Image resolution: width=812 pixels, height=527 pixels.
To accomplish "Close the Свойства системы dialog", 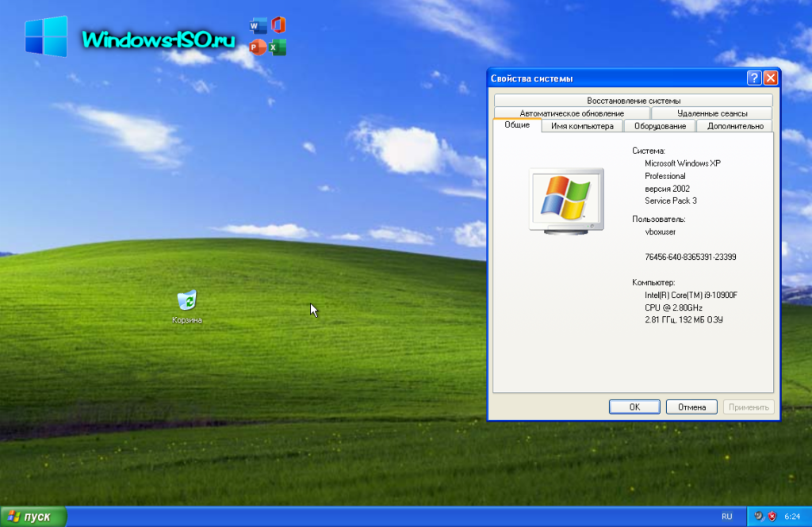I will (x=771, y=78).
